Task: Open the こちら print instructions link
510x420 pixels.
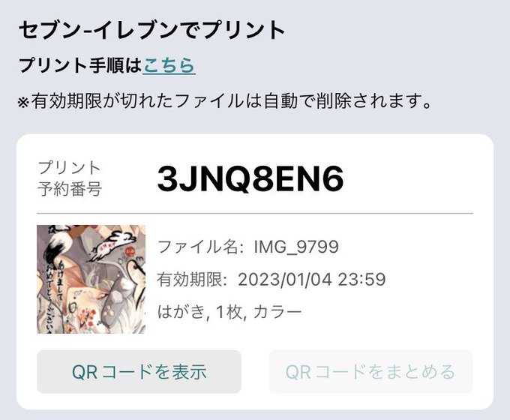Action: 169,65
